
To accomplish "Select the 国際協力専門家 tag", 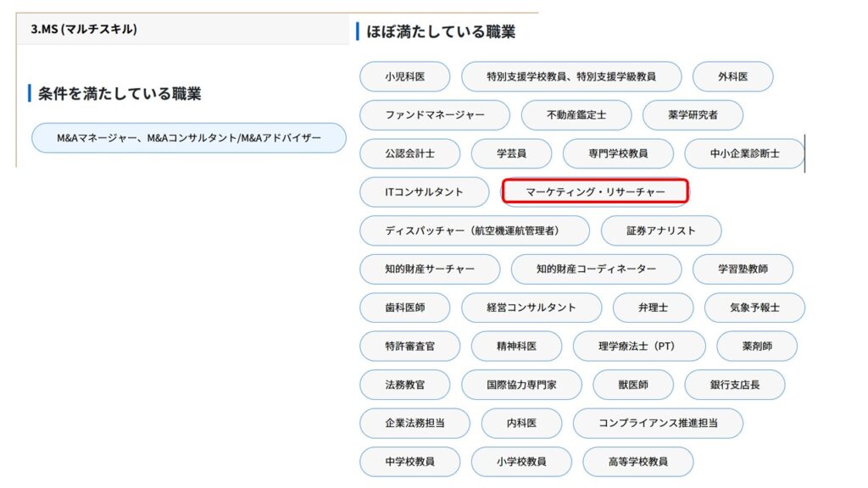I will (x=521, y=385).
